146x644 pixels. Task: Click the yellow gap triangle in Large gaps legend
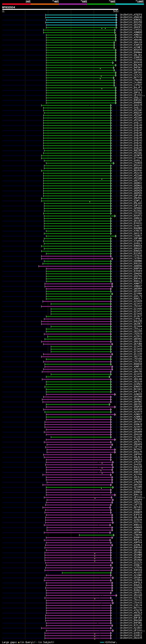click(x=19, y=642)
